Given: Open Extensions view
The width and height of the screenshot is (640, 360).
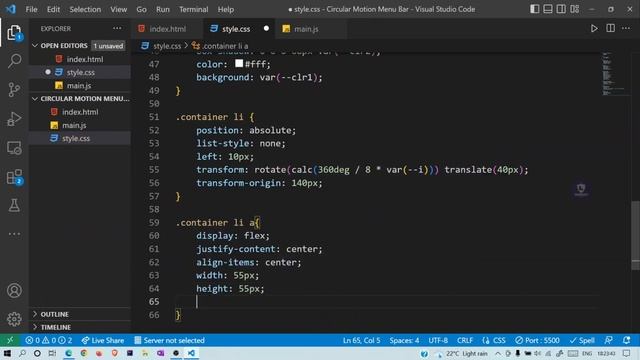Looking at the screenshot, I should (14, 177).
